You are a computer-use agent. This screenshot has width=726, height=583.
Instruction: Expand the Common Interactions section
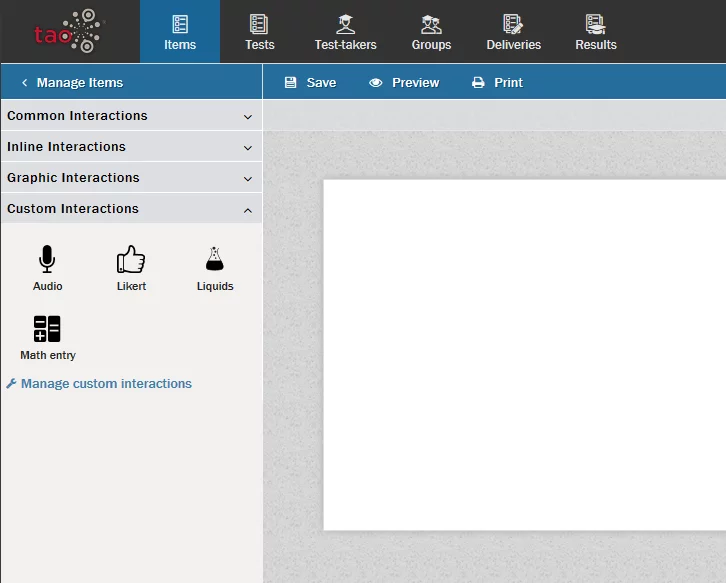point(131,116)
